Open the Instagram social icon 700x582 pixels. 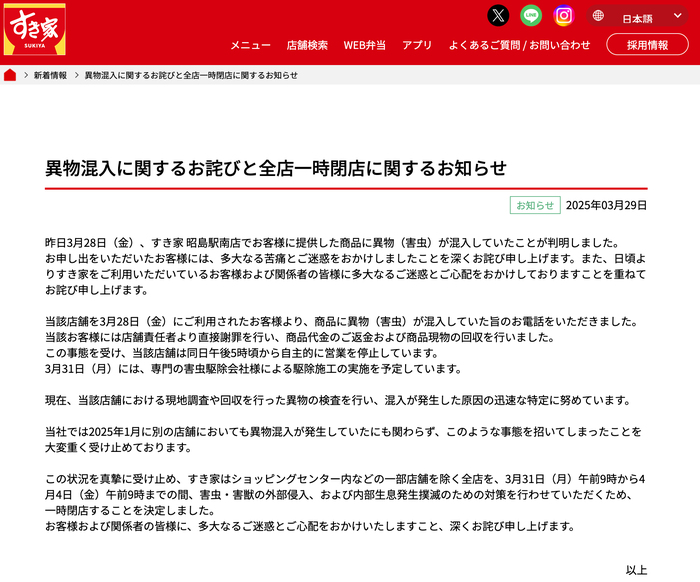(564, 15)
